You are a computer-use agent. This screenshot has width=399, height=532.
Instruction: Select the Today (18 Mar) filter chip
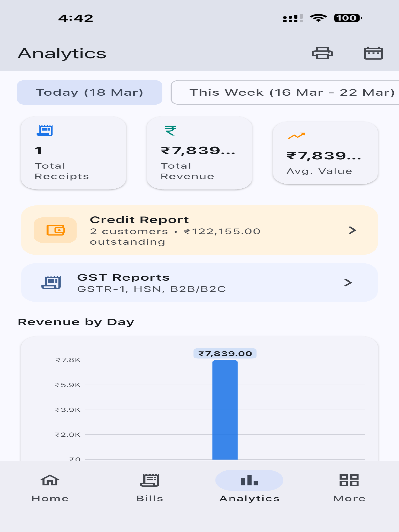[x=90, y=92]
